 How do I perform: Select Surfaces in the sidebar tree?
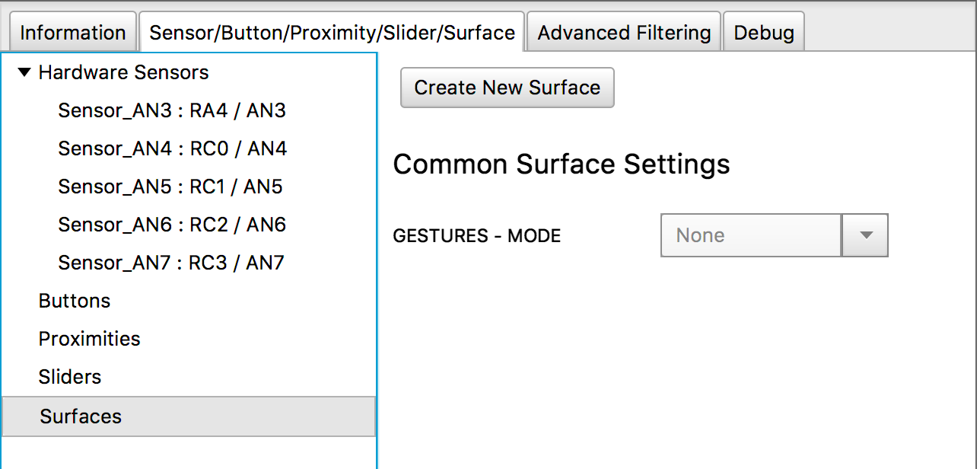coord(80,416)
